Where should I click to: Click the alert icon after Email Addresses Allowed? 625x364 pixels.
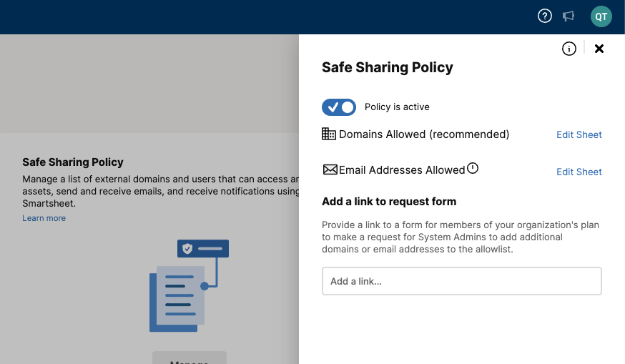(x=473, y=169)
